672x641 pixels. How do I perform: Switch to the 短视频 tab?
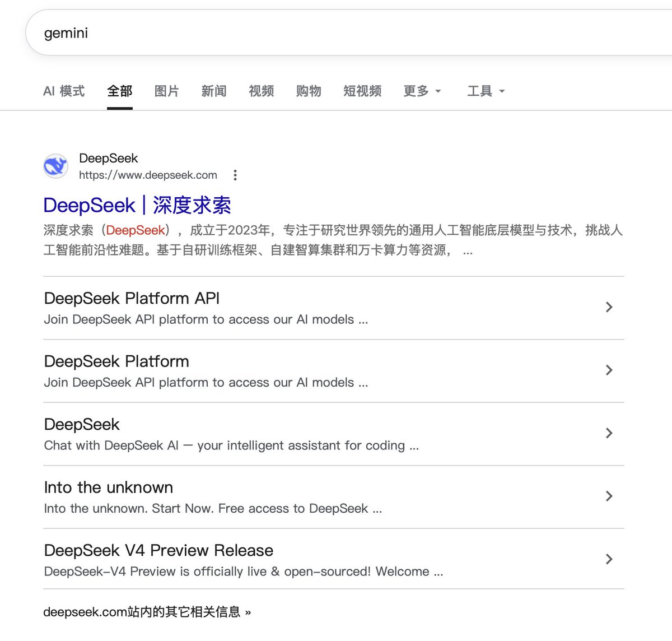(x=362, y=91)
